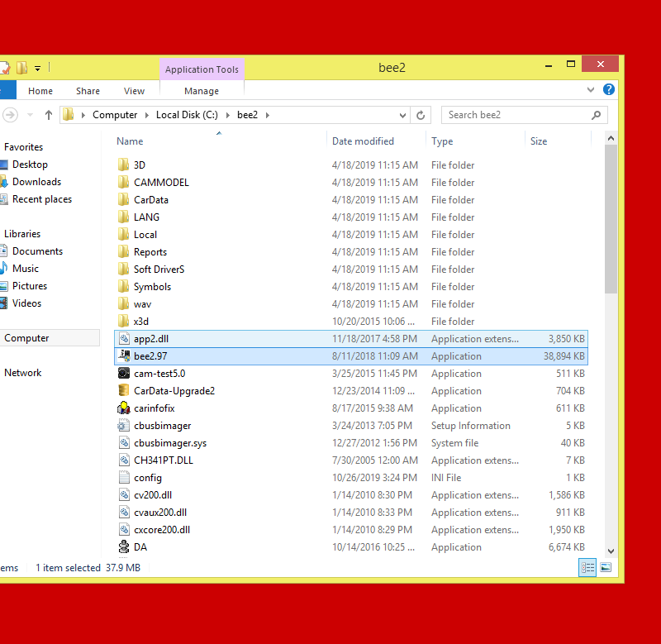The image size is (661, 644).
Task: Click the refresh button beside address bar
Action: [x=421, y=115]
